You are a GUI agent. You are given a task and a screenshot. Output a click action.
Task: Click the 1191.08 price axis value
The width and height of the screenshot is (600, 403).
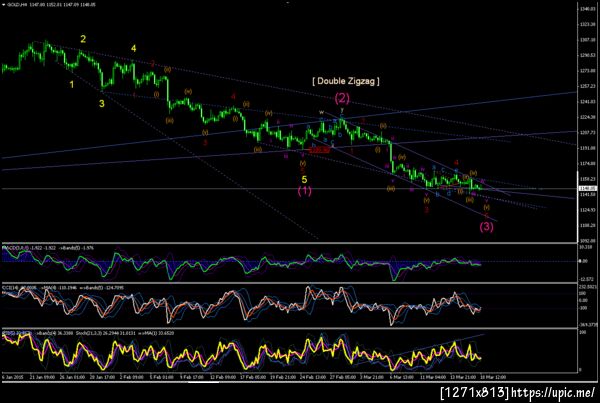[587, 148]
